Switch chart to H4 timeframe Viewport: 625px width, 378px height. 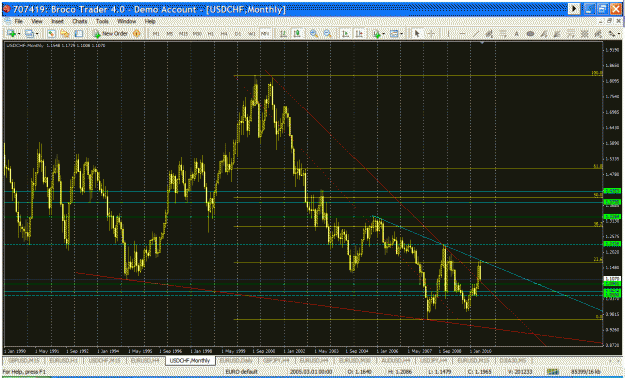coord(224,34)
